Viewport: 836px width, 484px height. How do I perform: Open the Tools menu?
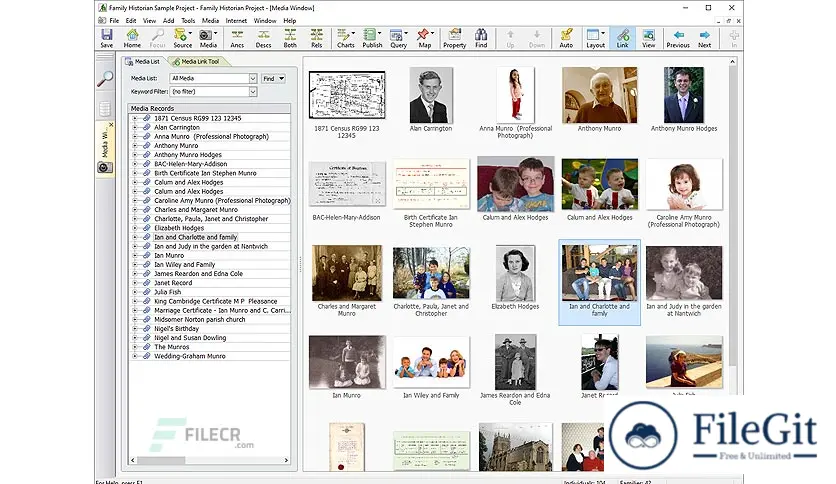point(188,21)
